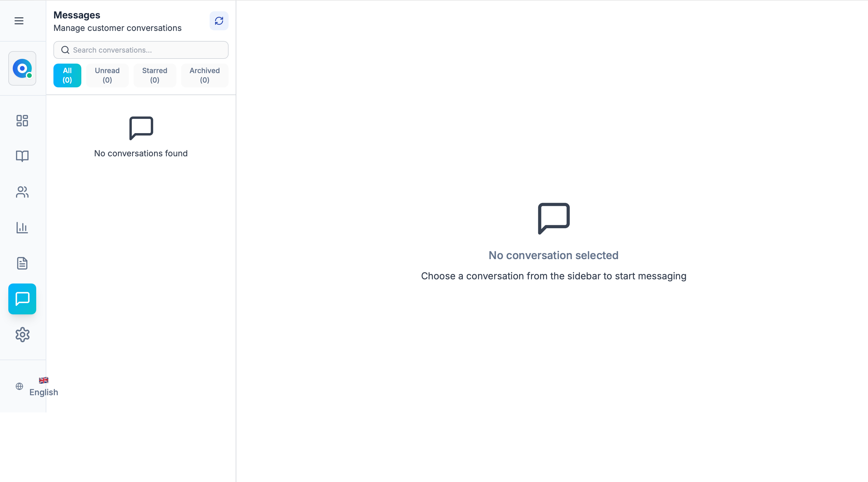This screenshot has width=868, height=482.
Task: Open the users/contacts icon
Action: coord(22,192)
